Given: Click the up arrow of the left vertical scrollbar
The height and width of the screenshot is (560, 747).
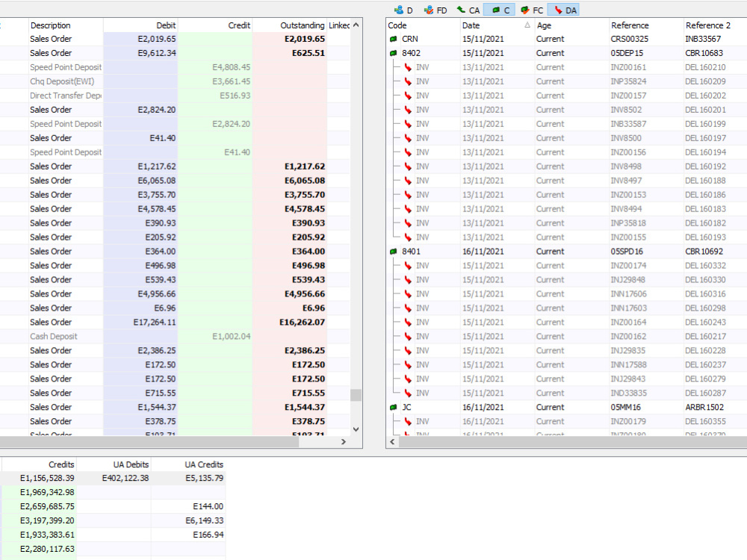Looking at the screenshot, I should point(356,25).
